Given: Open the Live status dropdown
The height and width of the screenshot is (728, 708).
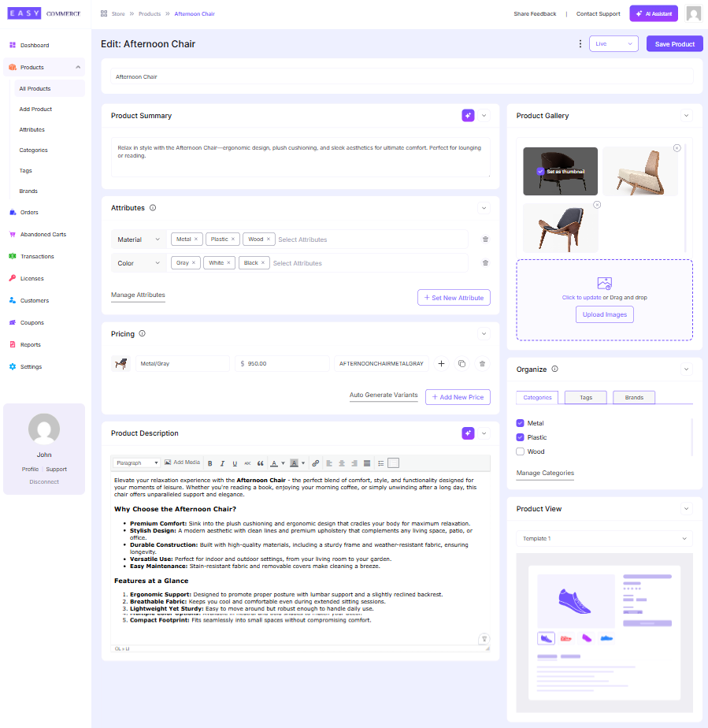Looking at the screenshot, I should click(613, 43).
